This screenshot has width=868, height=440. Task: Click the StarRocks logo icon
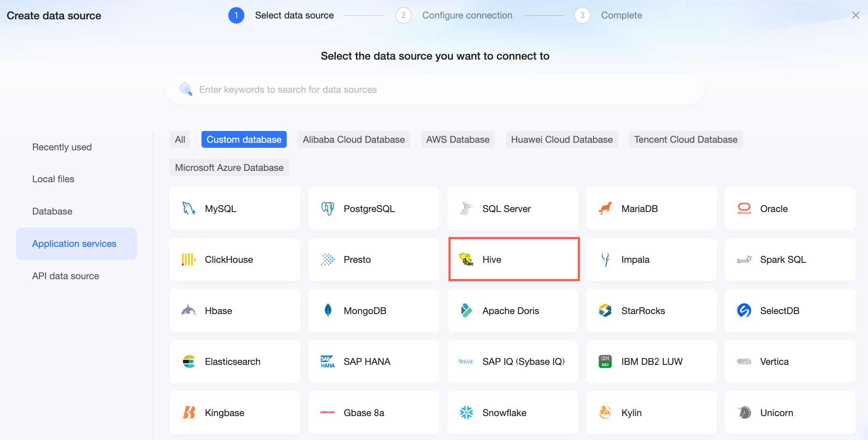(605, 311)
